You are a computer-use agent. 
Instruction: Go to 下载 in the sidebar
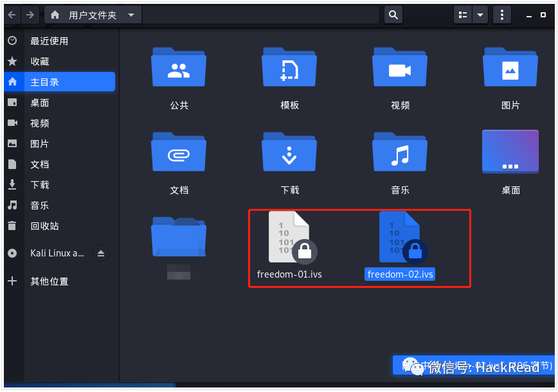pos(40,185)
